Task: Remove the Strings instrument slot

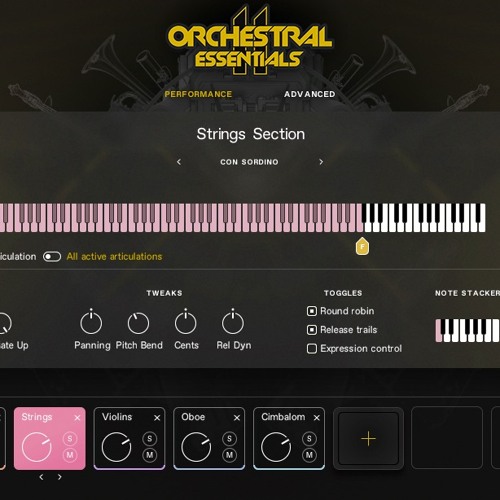Action: [77, 418]
